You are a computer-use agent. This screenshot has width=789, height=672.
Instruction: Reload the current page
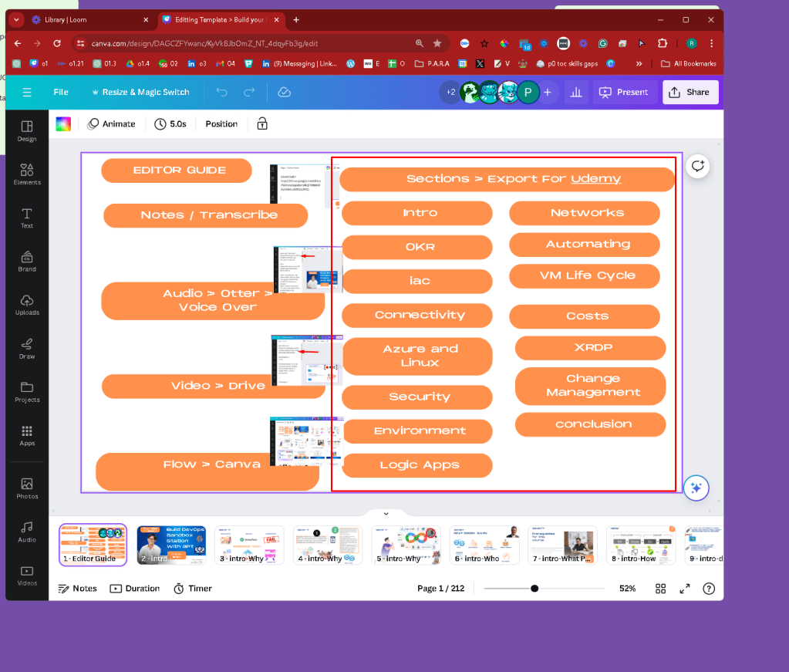[x=57, y=43]
